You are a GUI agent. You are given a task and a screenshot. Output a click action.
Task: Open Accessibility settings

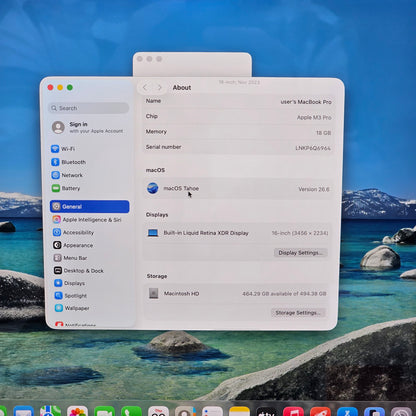point(73,232)
